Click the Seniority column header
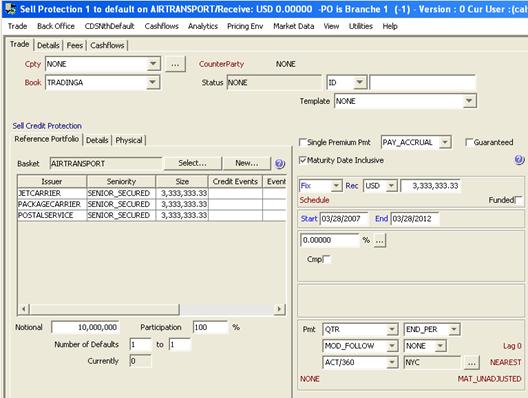Screen dimensions: 528x398 pos(121,181)
